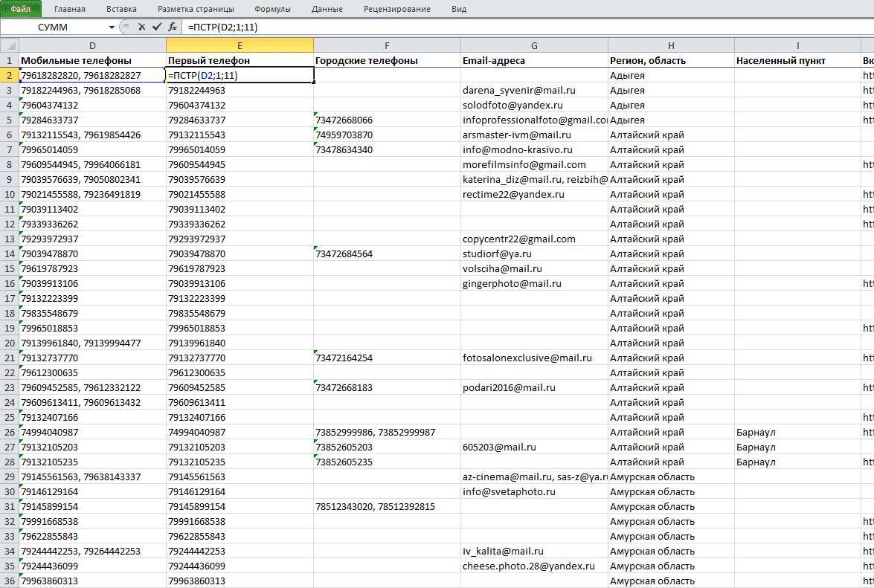Select cell gingerphoto@mail.ru

coord(534,283)
